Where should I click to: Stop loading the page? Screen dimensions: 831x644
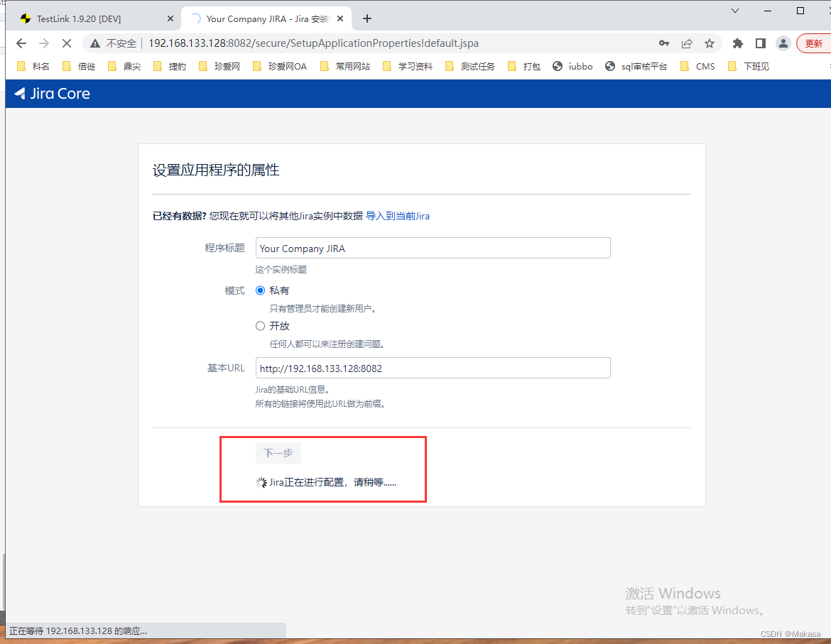pyautogui.click(x=67, y=43)
